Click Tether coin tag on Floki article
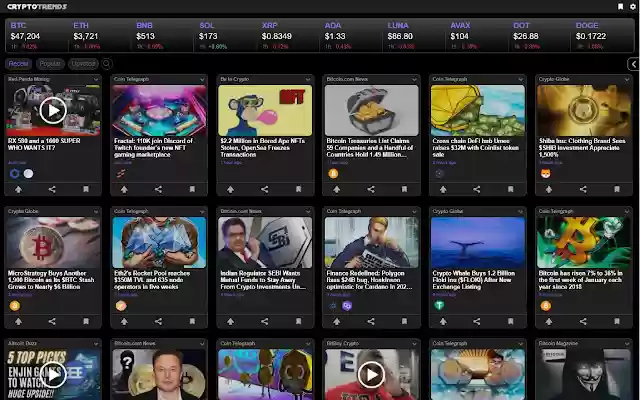640x400 pixels. (x=439, y=305)
